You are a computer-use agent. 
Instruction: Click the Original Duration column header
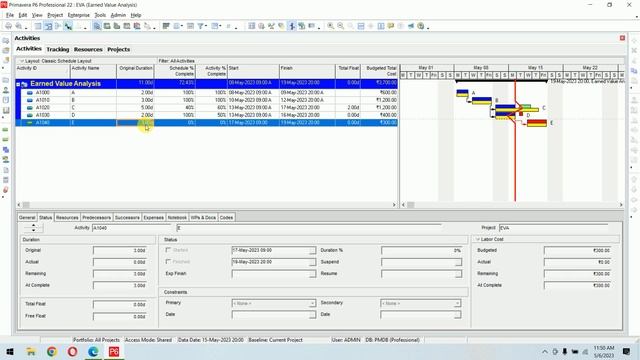point(136,71)
